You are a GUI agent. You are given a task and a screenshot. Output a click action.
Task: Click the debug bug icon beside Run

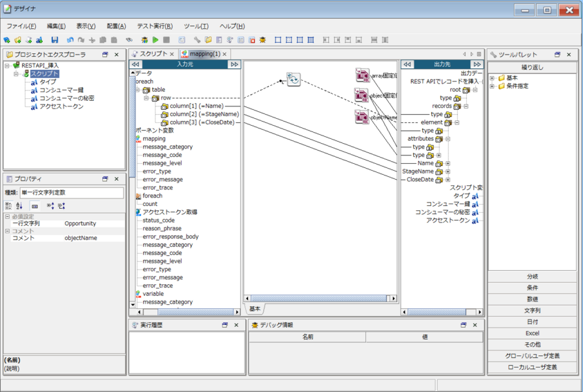144,40
